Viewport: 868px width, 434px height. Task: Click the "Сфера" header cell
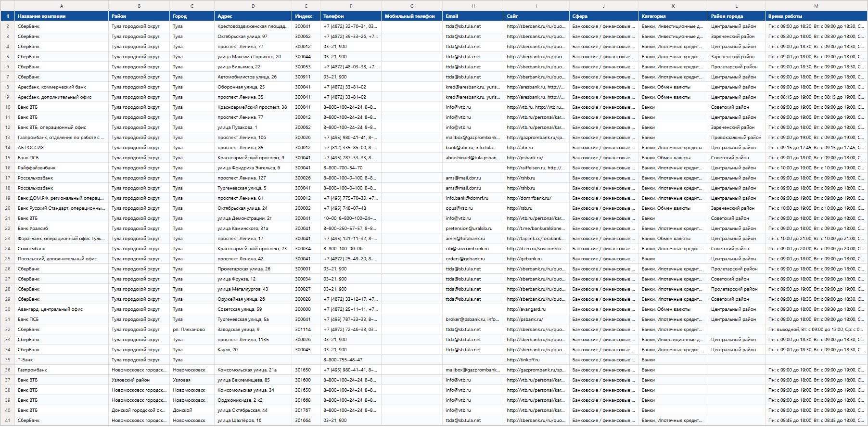coord(604,16)
